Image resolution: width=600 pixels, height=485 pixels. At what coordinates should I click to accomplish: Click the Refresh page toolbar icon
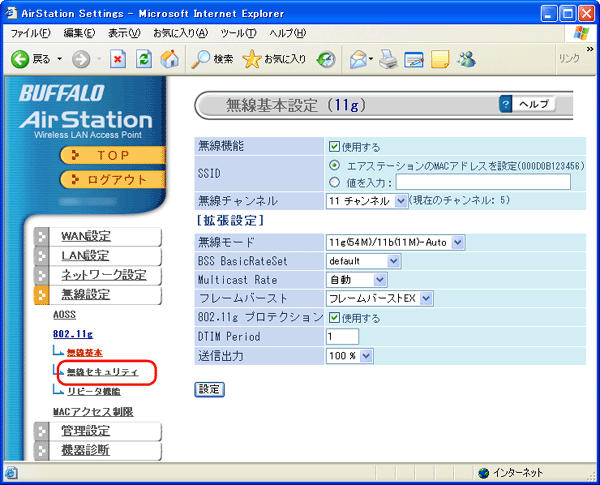pyautogui.click(x=144, y=59)
